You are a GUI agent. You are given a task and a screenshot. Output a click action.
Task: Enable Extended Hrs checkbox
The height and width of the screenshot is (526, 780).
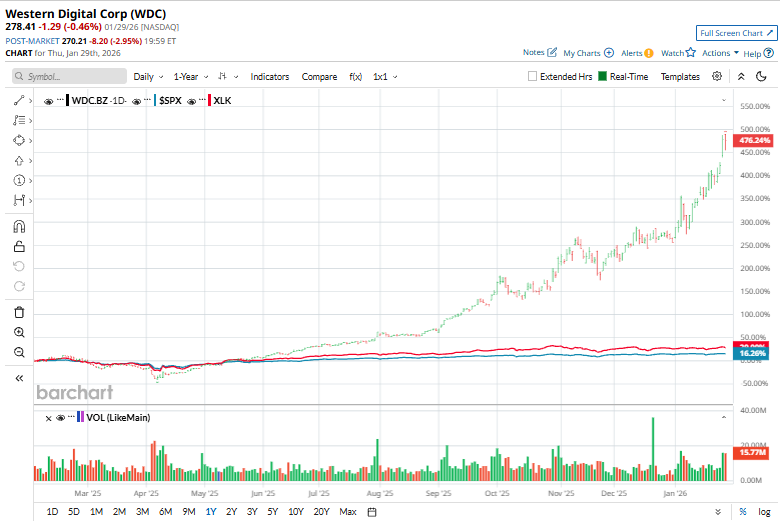532,76
